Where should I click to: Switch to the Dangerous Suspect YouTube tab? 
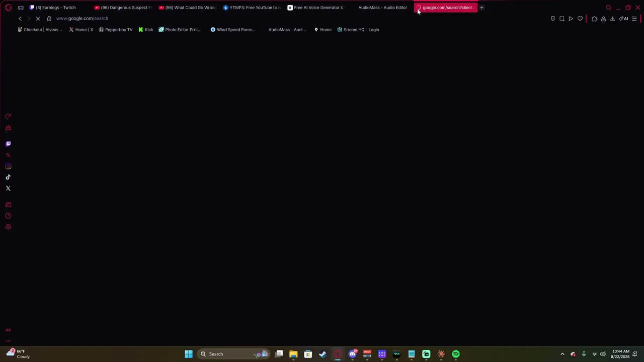(x=123, y=8)
